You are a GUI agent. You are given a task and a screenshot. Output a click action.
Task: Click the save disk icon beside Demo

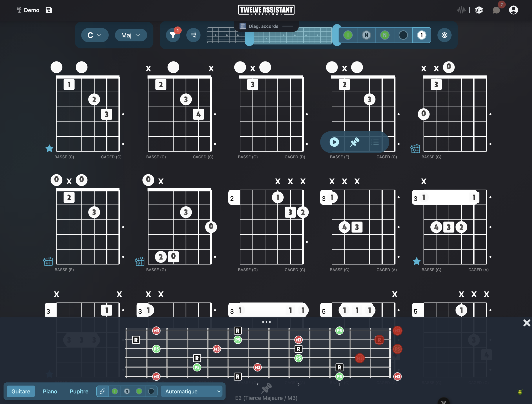(x=49, y=10)
